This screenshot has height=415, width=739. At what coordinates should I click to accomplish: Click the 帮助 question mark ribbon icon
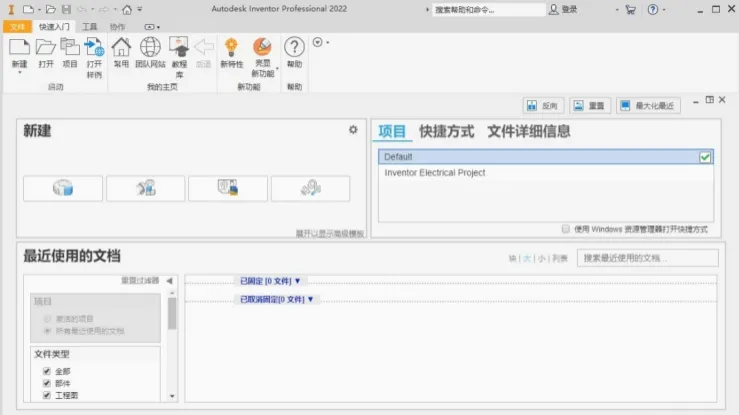tap(294, 47)
